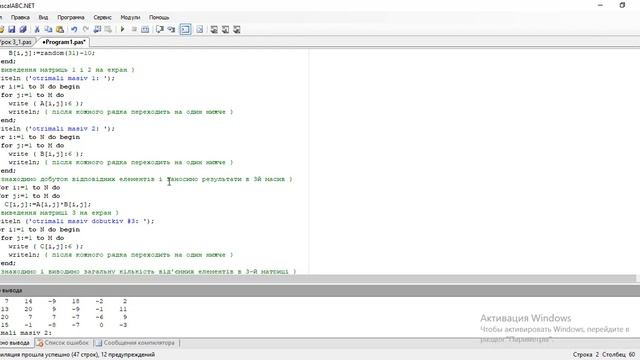Image resolution: width=640 pixels, height=360 pixels.
Task: Click the line 'write ( B[i,j]:6 );'
Action: 46,154
